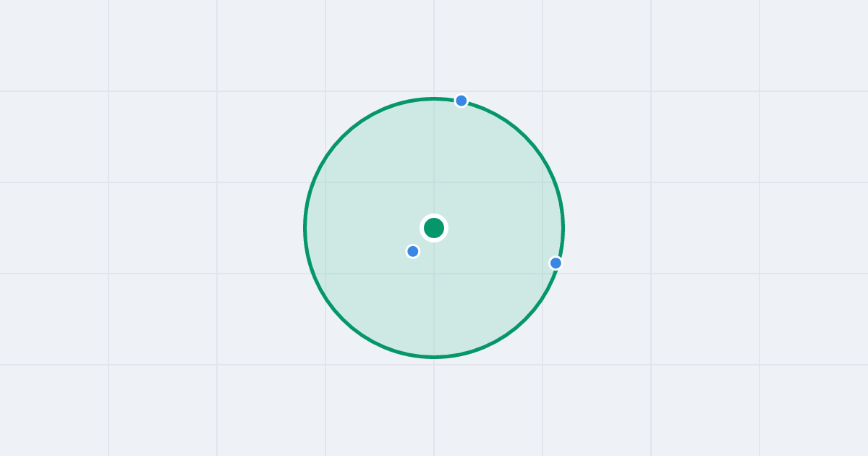Click grid intersection inside circle's upper-left area

325,182
